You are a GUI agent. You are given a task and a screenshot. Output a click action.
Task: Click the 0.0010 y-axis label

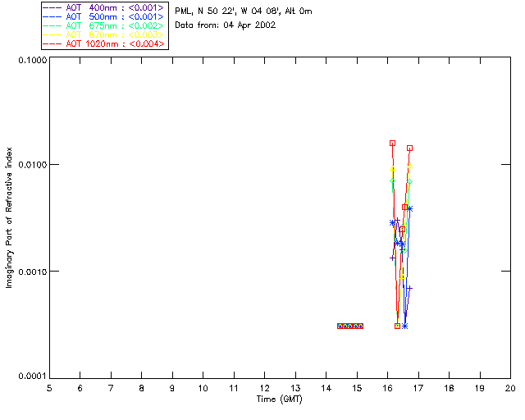click(x=33, y=272)
